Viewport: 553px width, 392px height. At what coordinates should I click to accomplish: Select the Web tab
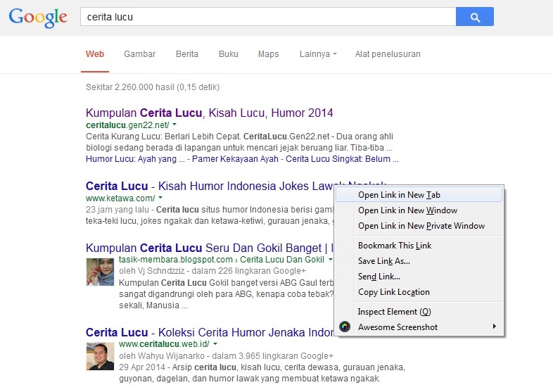pyautogui.click(x=95, y=54)
